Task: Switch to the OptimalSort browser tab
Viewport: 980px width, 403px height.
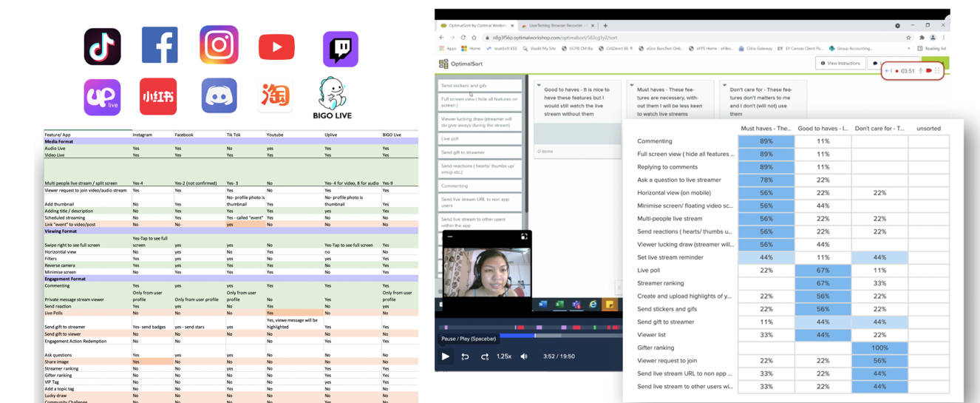Action: pos(476,25)
